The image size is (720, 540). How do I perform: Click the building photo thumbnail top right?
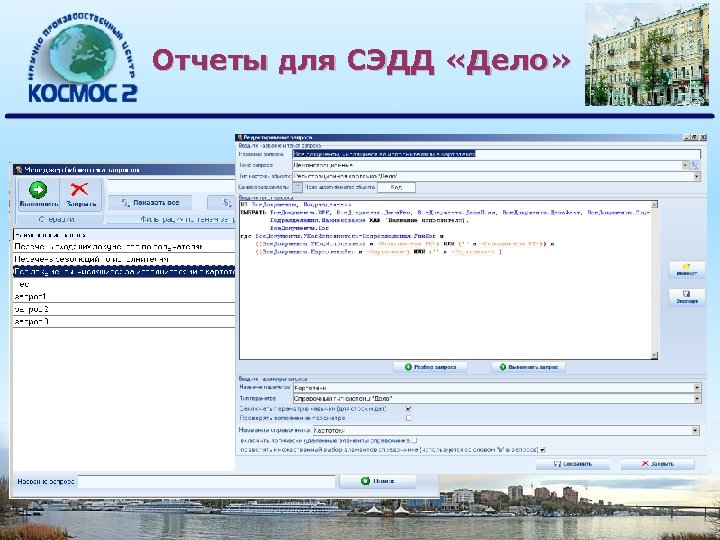click(647, 55)
